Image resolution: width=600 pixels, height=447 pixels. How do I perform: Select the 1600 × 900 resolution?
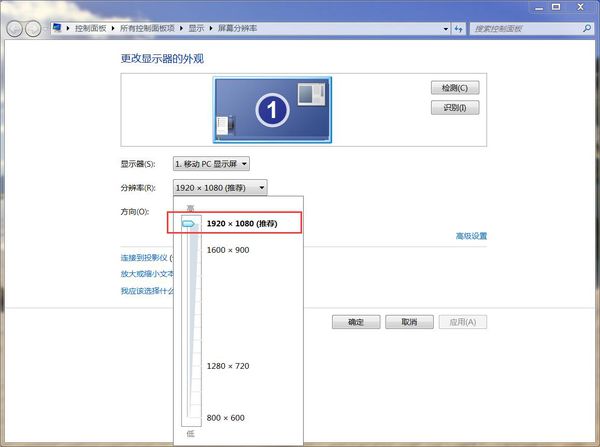pos(228,250)
